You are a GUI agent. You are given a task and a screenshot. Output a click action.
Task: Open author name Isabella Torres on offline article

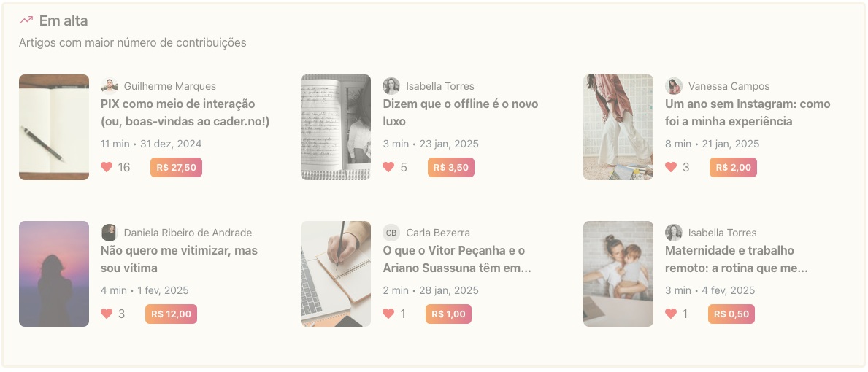click(x=439, y=86)
